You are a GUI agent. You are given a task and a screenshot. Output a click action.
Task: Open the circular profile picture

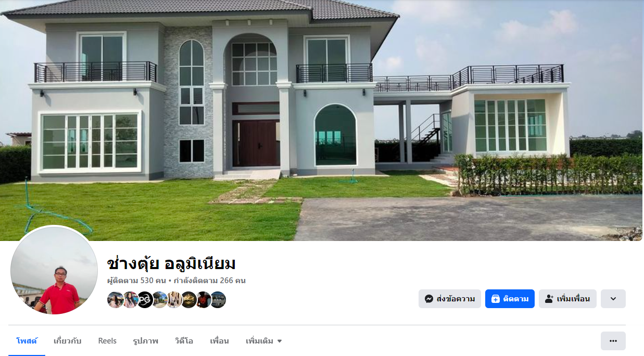click(54, 270)
